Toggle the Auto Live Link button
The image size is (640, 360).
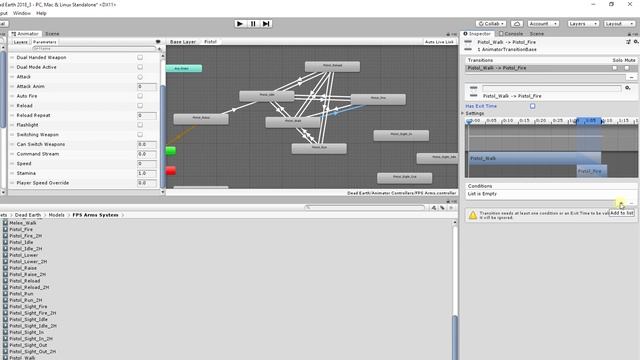point(439,42)
